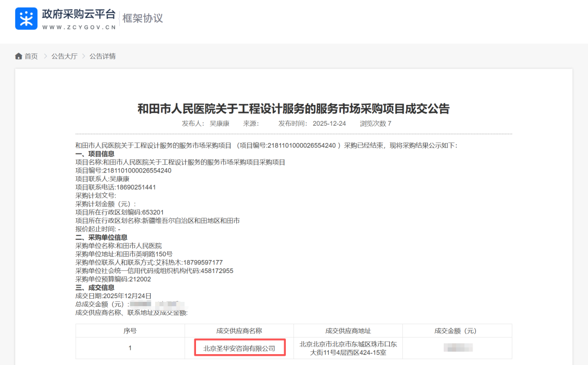Click the 浏览次数 7 view counter
This screenshot has height=365, width=588.
(x=375, y=123)
